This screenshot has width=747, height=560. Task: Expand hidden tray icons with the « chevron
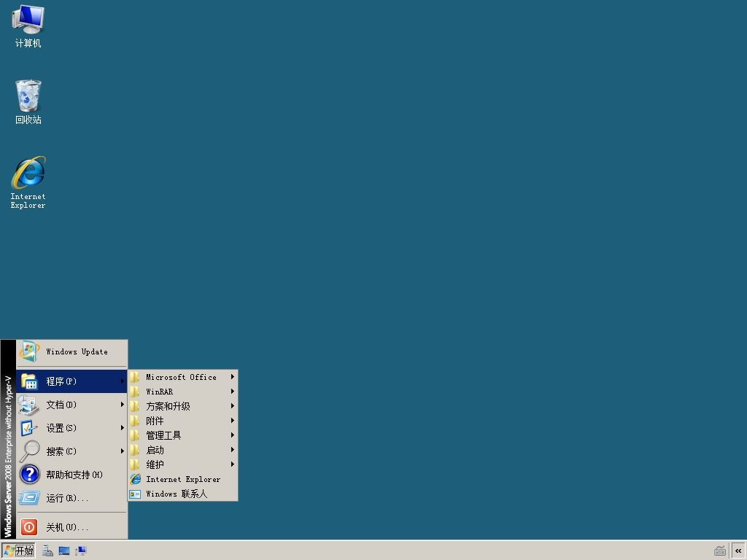tap(738, 551)
